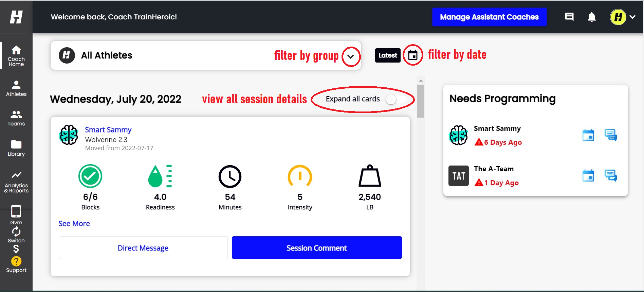
Task: Click the Readiness droplet icon
Action: [x=160, y=176]
